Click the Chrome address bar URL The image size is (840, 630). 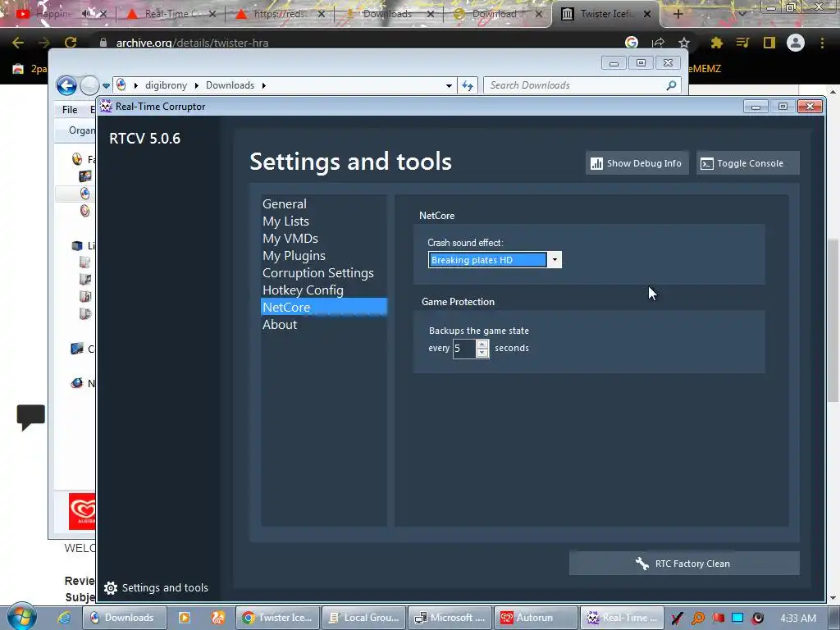coord(192,43)
